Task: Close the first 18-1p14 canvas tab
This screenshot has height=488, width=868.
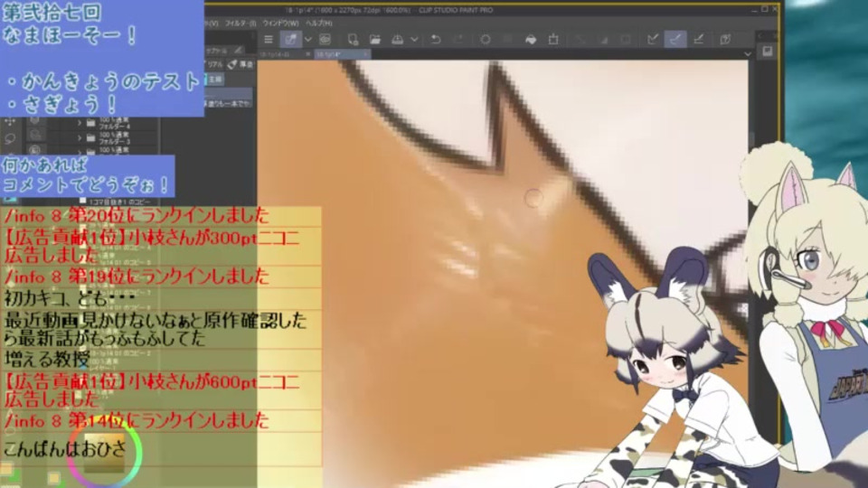Action: click(x=308, y=54)
